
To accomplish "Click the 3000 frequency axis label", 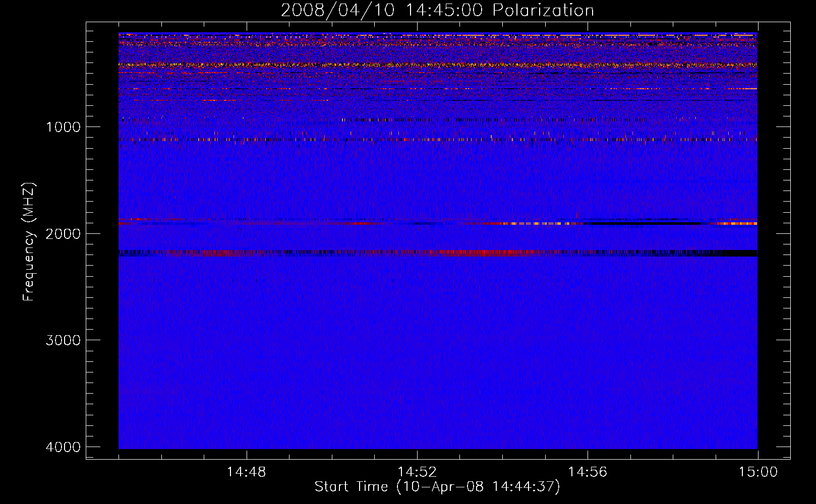I will 63,340.
